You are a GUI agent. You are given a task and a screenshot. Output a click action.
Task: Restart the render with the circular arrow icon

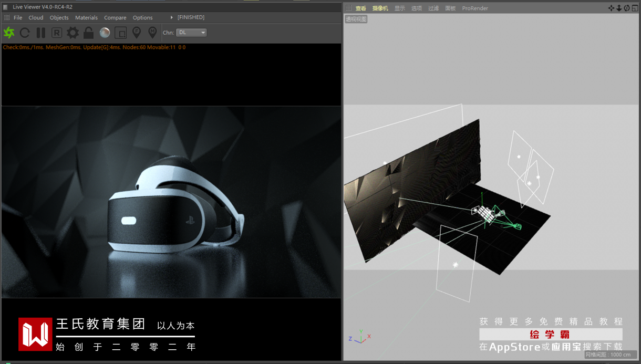coord(25,33)
